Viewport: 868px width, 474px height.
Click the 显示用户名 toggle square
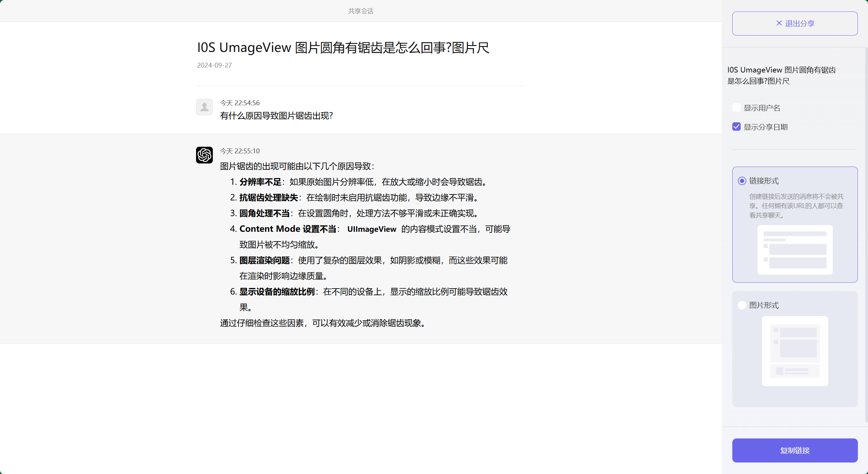(736, 107)
